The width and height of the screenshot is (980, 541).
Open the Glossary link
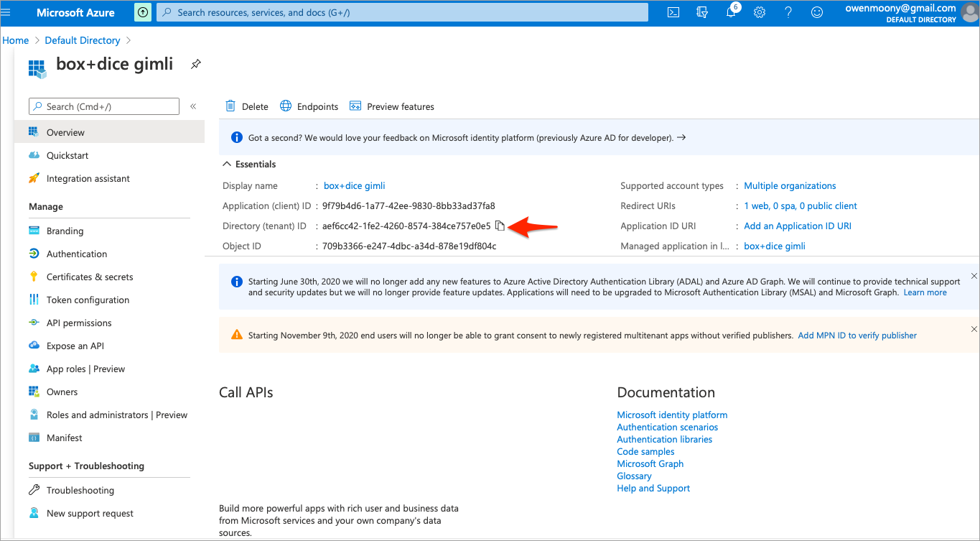(634, 476)
